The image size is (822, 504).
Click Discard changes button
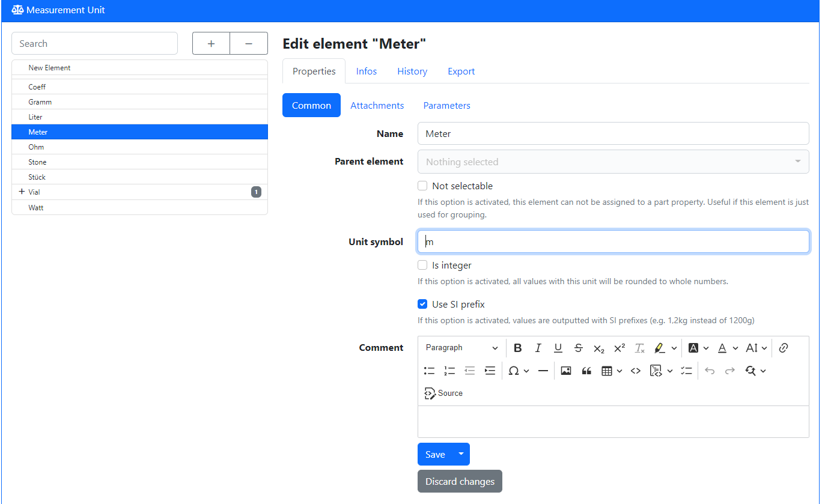460,482
